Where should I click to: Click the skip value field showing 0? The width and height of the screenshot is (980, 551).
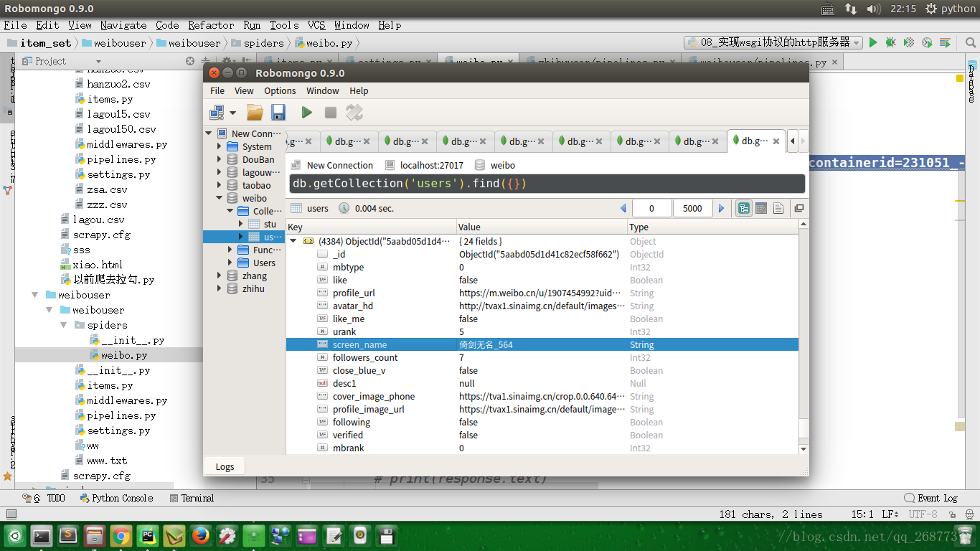click(x=651, y=208)
